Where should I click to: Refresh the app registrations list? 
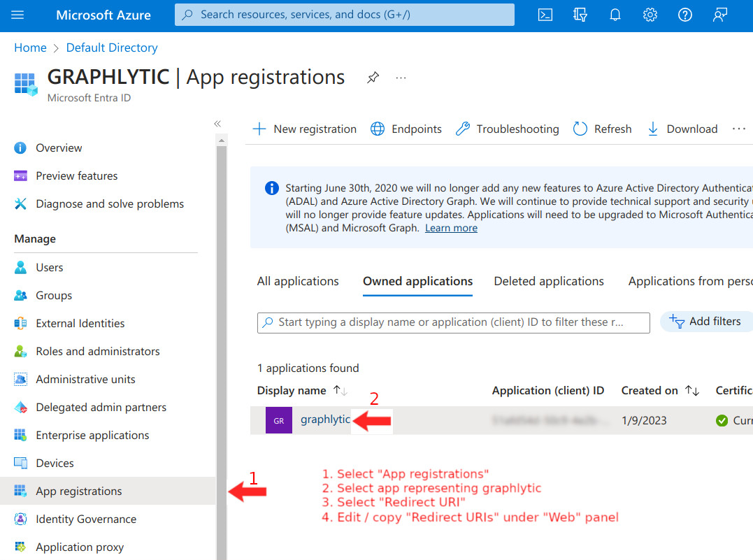(602, 129)
